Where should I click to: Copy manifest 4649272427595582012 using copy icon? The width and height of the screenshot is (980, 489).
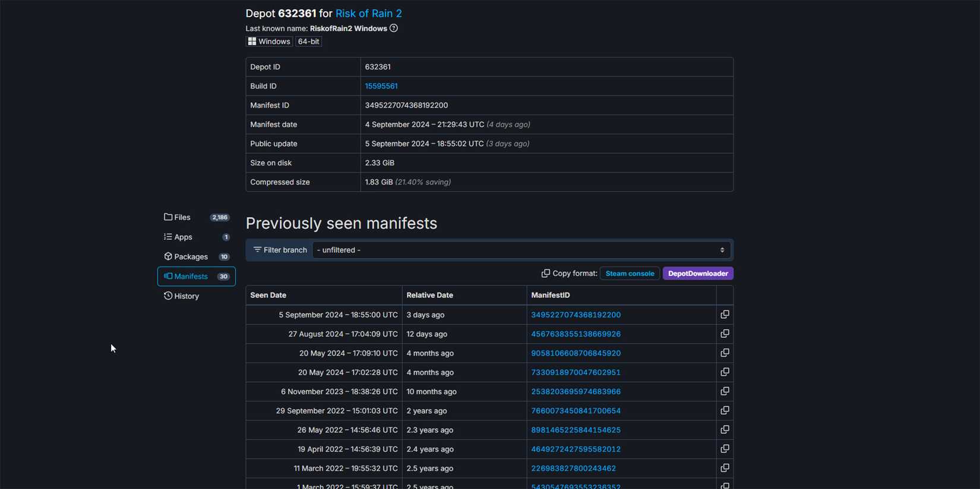(x=725, y=449)
